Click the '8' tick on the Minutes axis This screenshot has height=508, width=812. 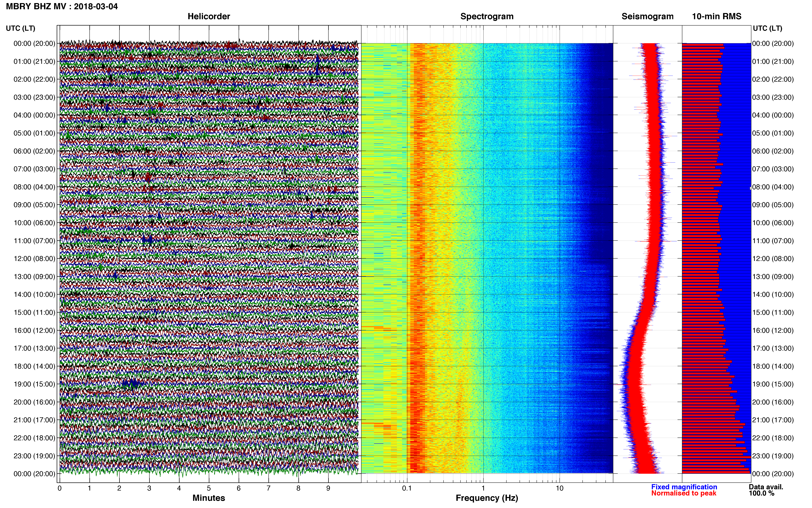tap(298, 488)
